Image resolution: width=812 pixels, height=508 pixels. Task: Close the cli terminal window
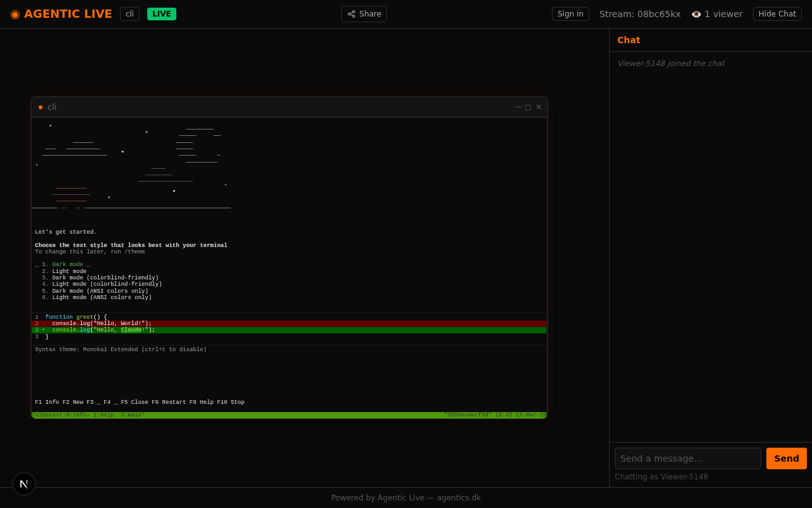(x=539, y=107)
